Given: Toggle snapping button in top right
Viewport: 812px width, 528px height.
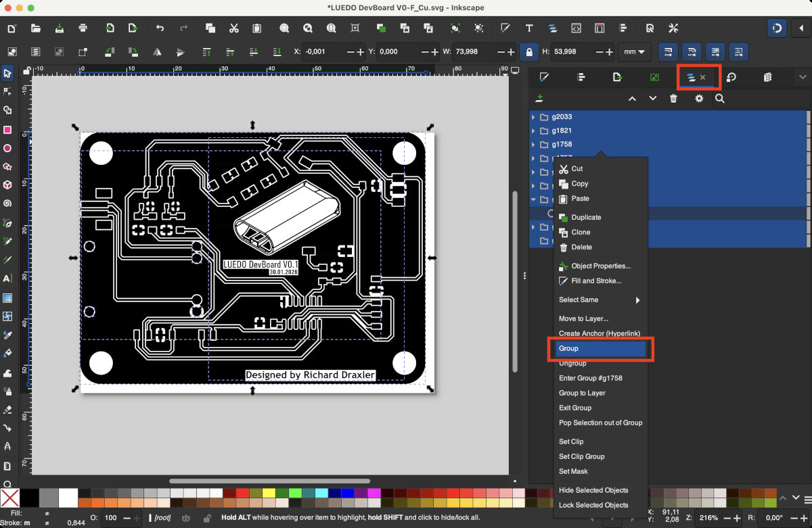Looking at the screenshot, I should tap(777, 28).
